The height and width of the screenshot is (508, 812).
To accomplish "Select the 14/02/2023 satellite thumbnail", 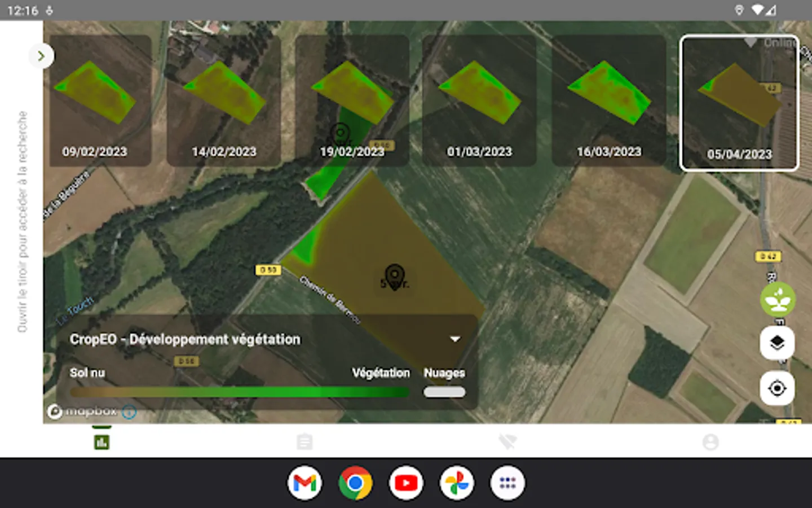I will tap(224, 100).
